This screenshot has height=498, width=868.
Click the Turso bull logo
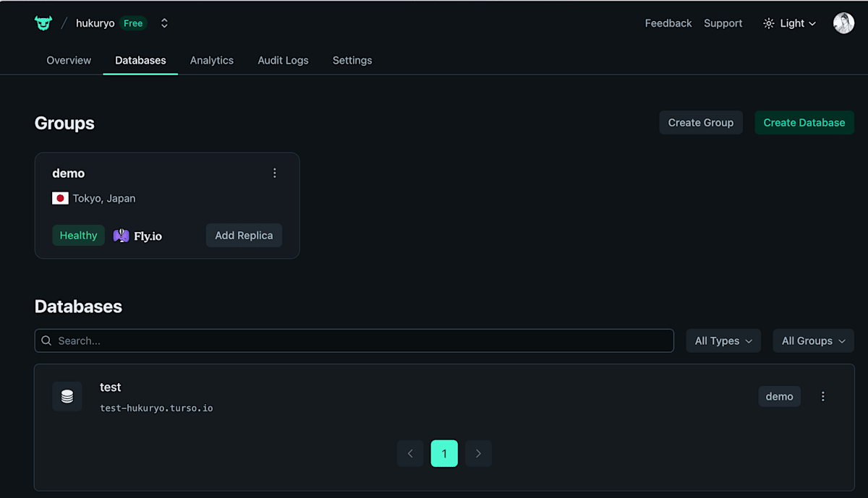(43, 23)
